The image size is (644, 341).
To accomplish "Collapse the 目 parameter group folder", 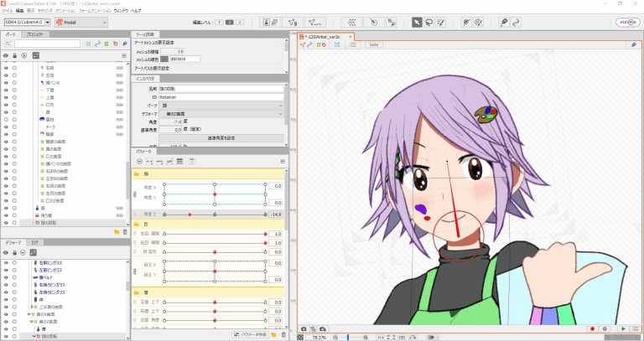I will tap(136, 225).
